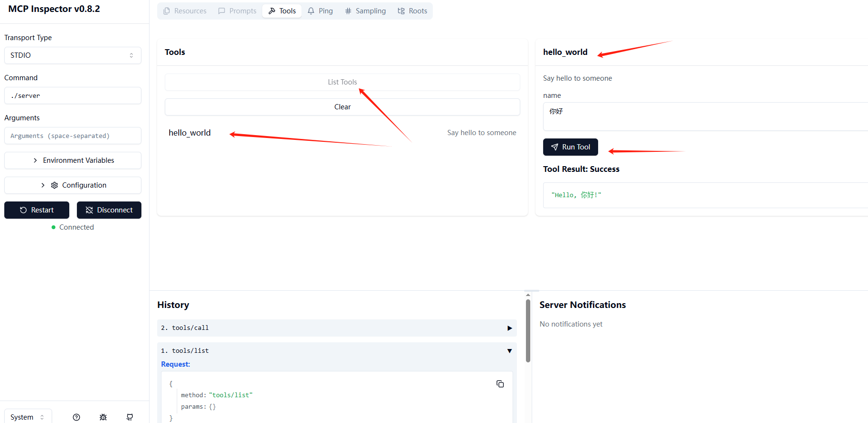Click the Clear button
Screen dimensions: 868x423
343,107
